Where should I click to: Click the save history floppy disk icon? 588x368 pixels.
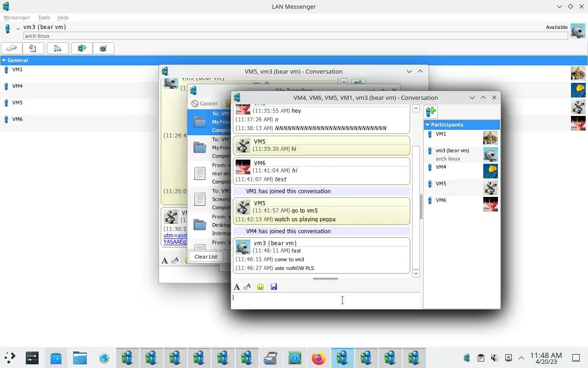[x=274, y=287]
